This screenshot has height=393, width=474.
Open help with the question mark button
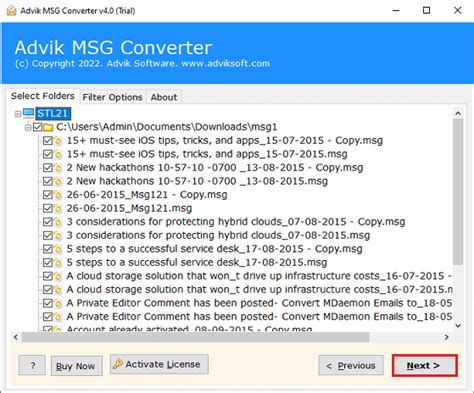[32, 366]
